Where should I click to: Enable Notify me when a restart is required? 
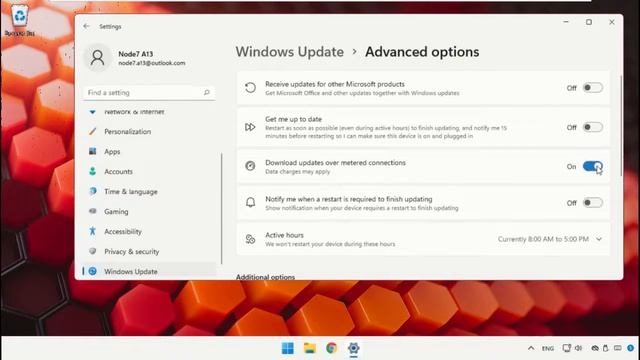coord(592,202)
